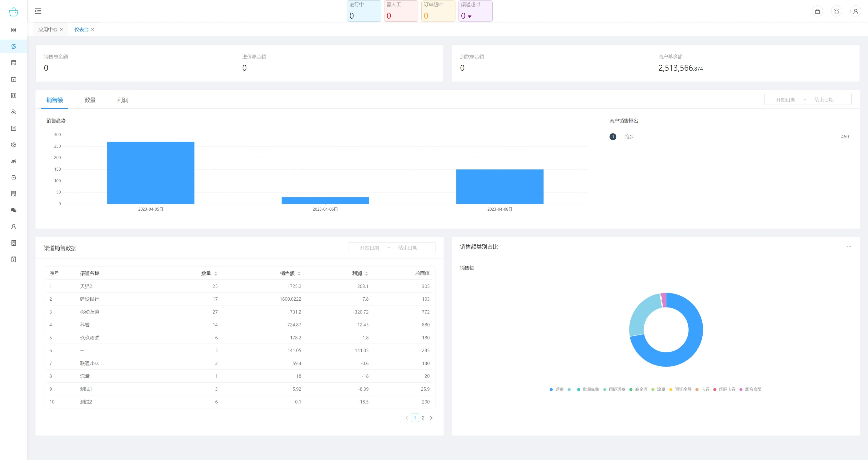The width and height of the screenshot is (868, 460).
Task: Open the 渠道销售数据 start date picker
Action: pos(369,248)
